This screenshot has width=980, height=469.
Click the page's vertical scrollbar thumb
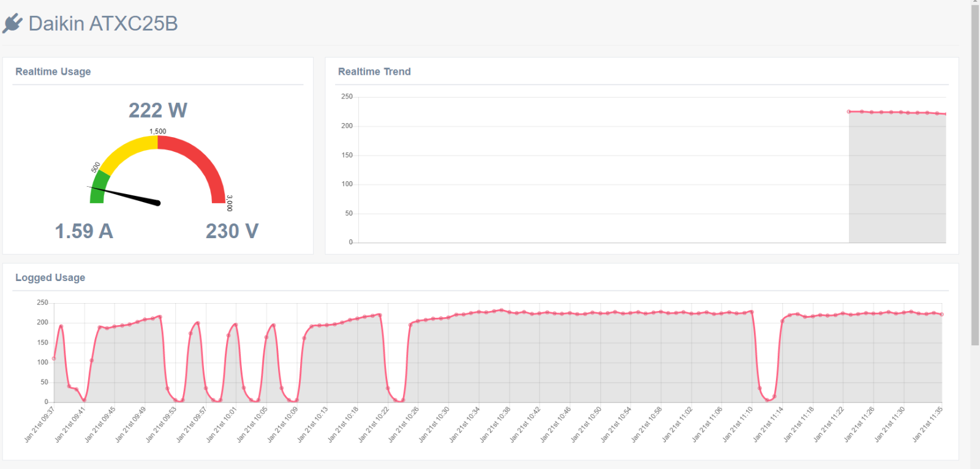(975, 174)
